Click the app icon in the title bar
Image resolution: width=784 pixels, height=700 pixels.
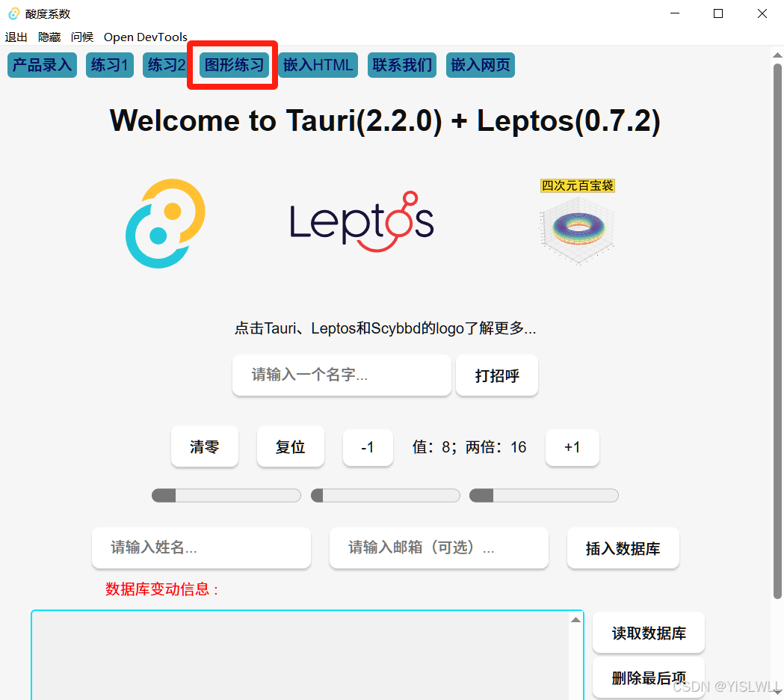click(14, 13)
